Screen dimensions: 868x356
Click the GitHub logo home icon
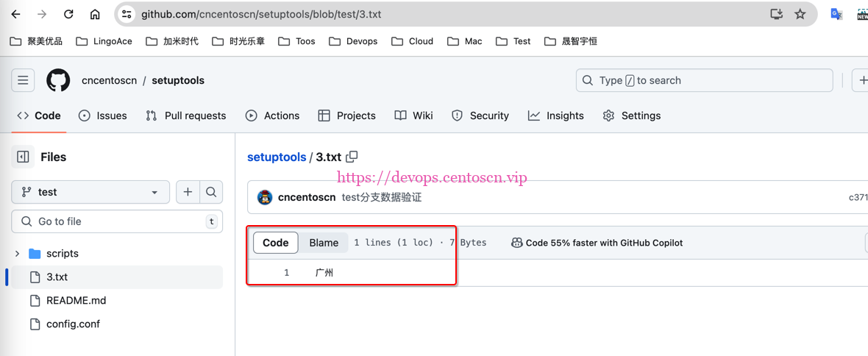click(58, 80)
